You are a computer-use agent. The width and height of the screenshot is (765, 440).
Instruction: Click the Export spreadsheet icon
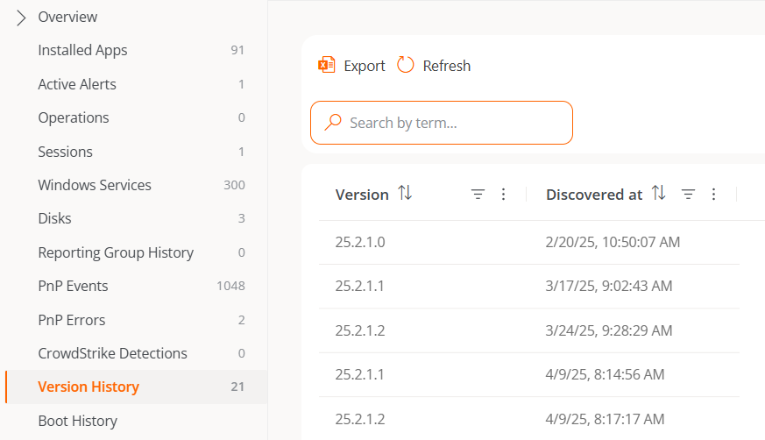coord(326,65)
